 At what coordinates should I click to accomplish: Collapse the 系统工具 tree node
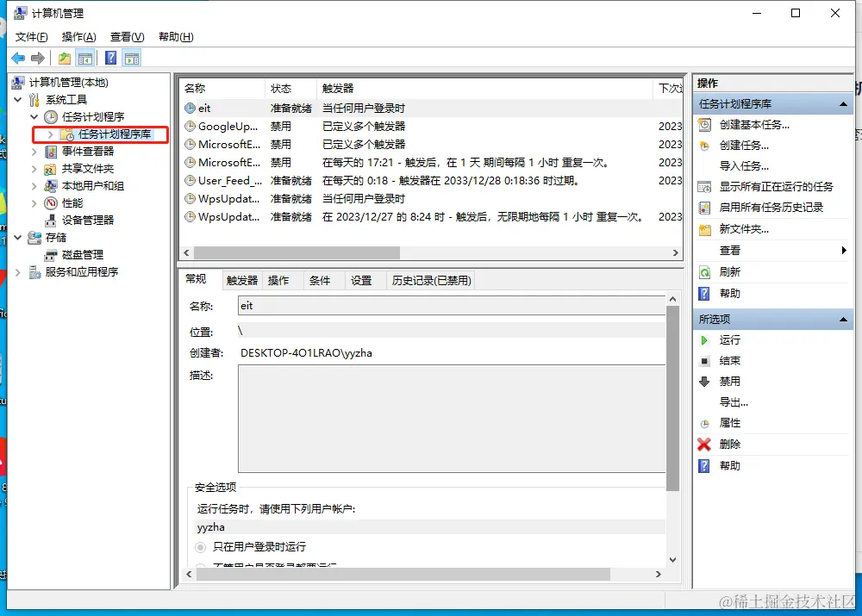point(18,100)
